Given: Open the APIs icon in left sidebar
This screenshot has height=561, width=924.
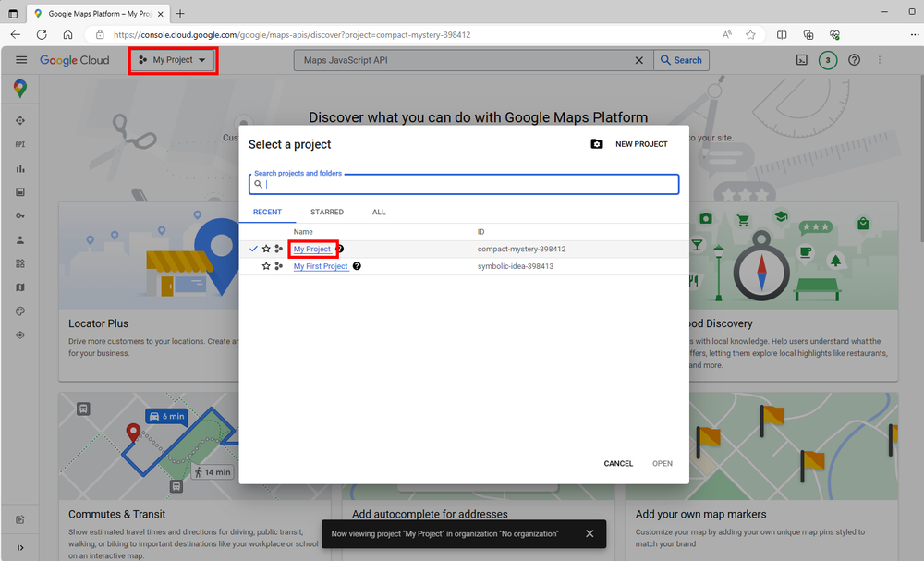Looking at the screenshot, I should point(20,144).
